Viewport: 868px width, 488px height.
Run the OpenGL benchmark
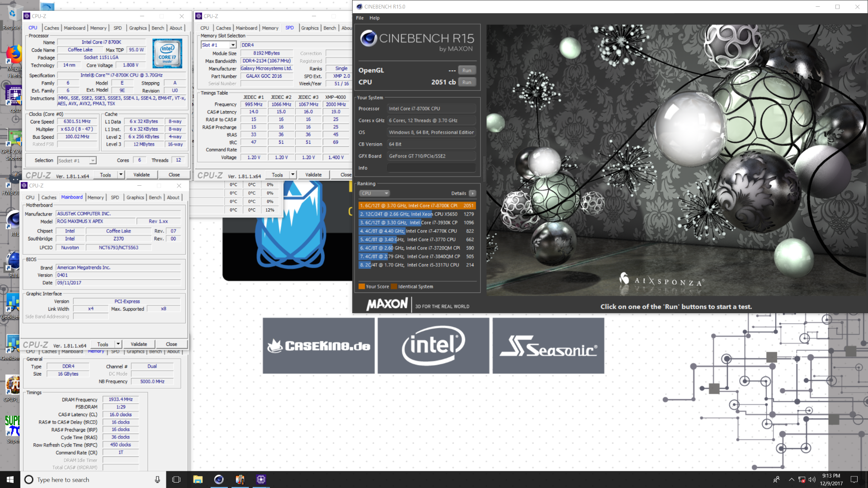(x=467, y=70)
